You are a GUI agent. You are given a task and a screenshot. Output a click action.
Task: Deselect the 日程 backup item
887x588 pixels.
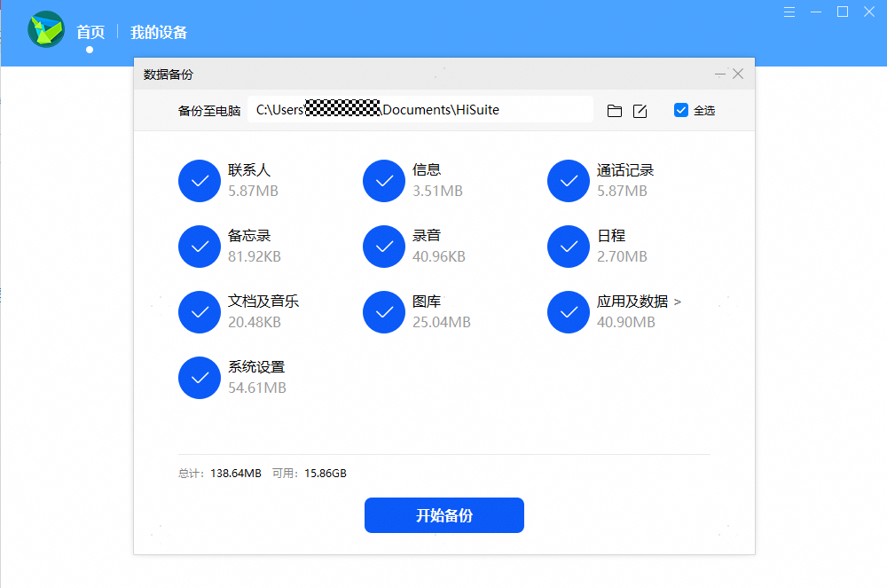pyautogui.click(x=568, y=247)
